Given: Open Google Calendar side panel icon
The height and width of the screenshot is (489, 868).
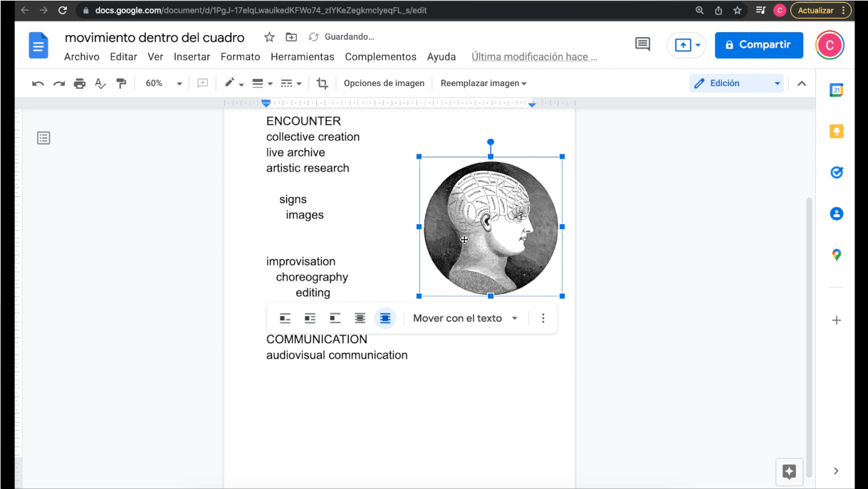Looking at the screenshot, I should [836, 90].
